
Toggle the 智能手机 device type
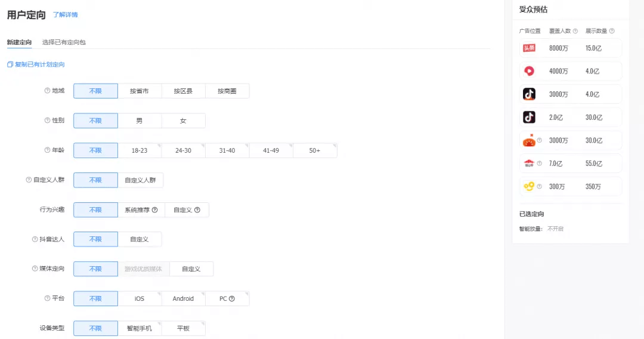(140, 328)
